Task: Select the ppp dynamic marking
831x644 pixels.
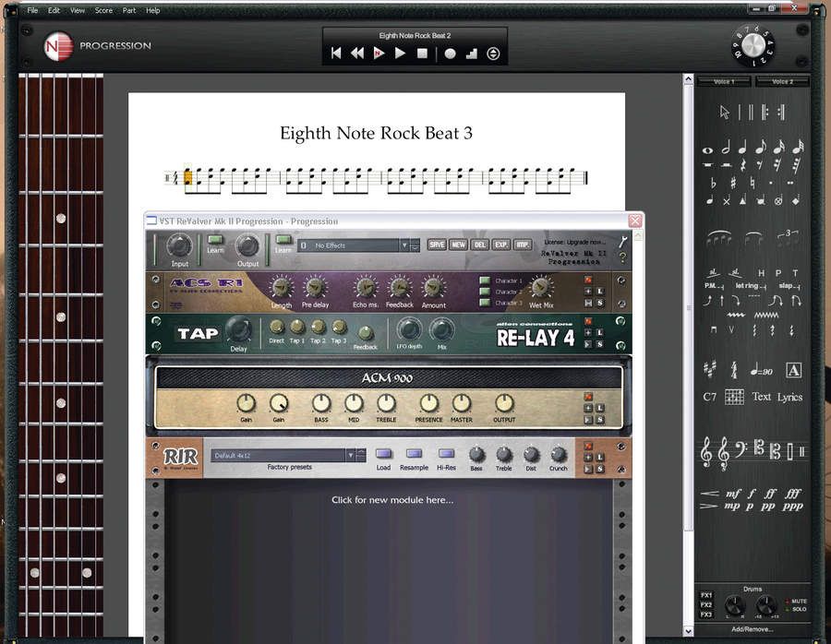Action: click(793, 507)
